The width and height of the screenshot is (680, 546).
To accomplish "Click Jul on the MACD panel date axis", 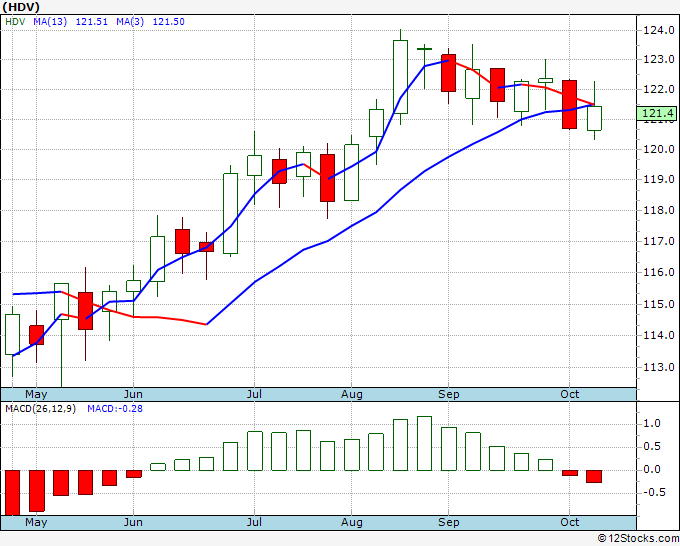I will pyautogui.click(x=254, y=522).
